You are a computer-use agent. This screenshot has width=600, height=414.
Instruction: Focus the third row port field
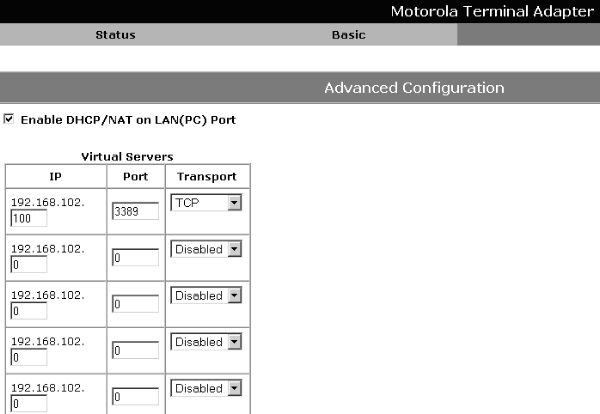click(x=136, y=304)
